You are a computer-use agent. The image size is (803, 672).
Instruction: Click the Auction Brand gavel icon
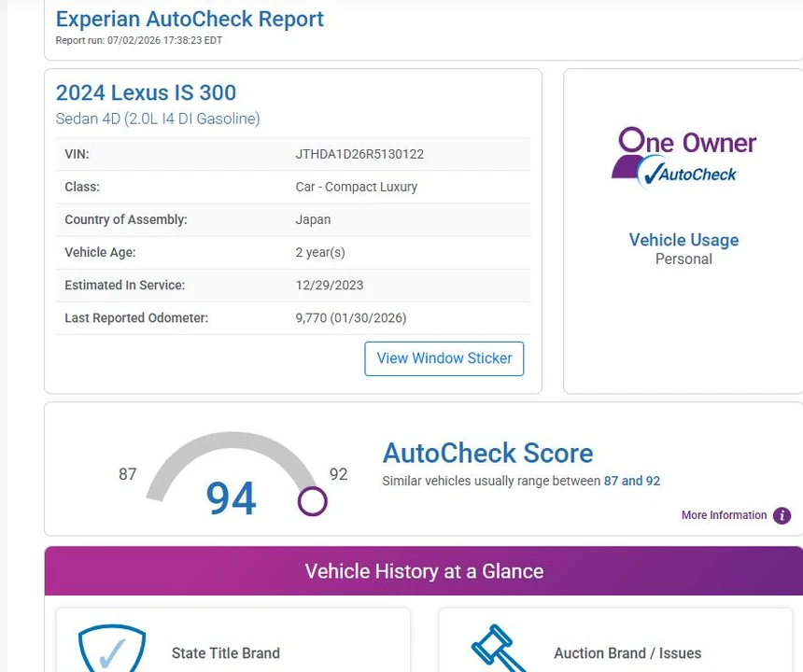[498, 649]
